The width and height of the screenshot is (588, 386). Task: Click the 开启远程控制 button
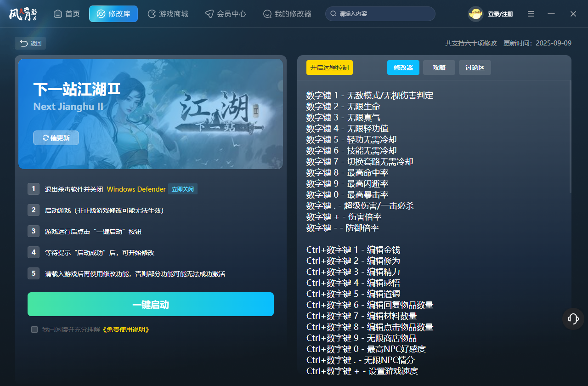[x=329, y=68]
